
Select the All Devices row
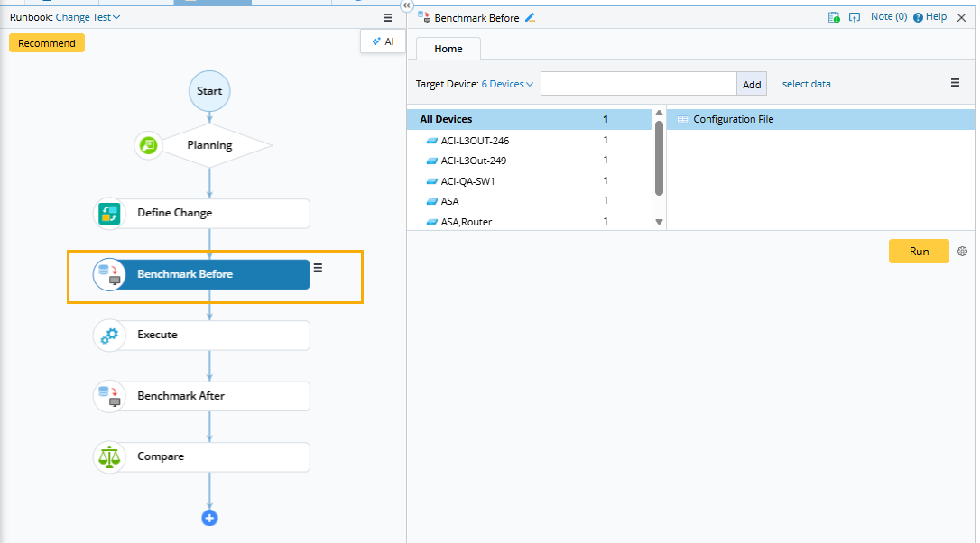pos(530,119)
